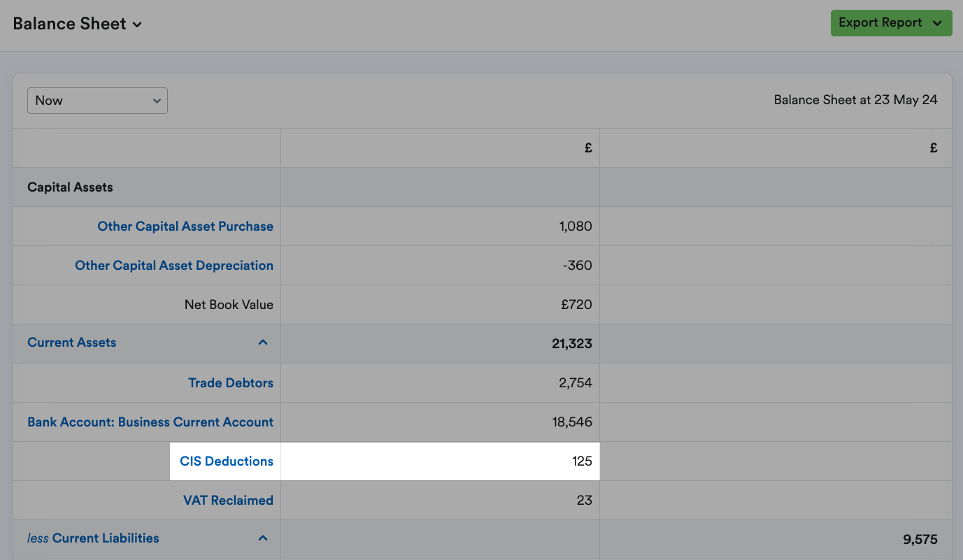Viewport: 963px width, 560px height.
Task: Select the 23 VAT Reclaimed value
Action: (x=585, y=501)
